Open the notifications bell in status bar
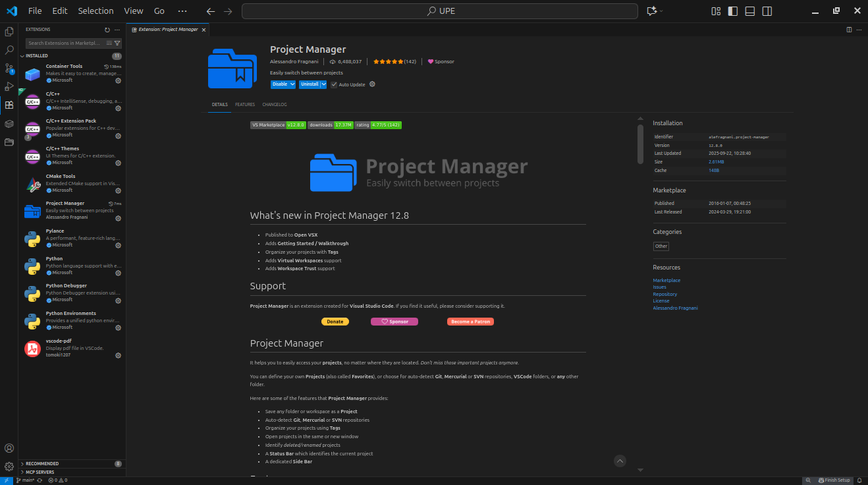This screenshot has height=485, width=868. point(859,480)
